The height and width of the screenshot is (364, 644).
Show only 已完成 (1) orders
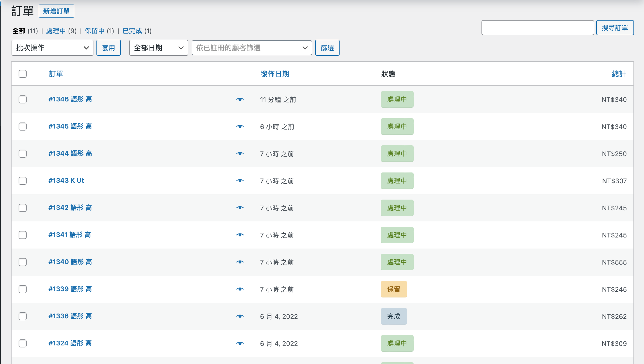(132, 31)
